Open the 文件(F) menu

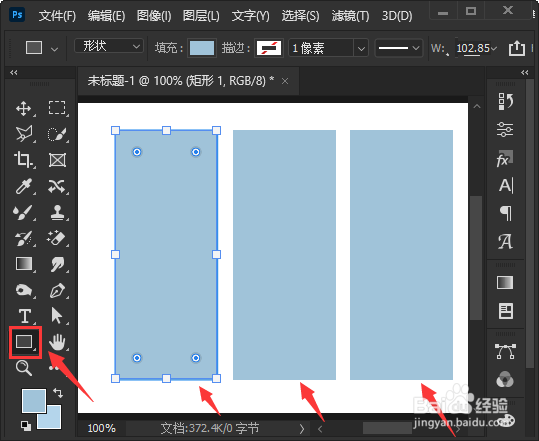[x=57, y=16]
